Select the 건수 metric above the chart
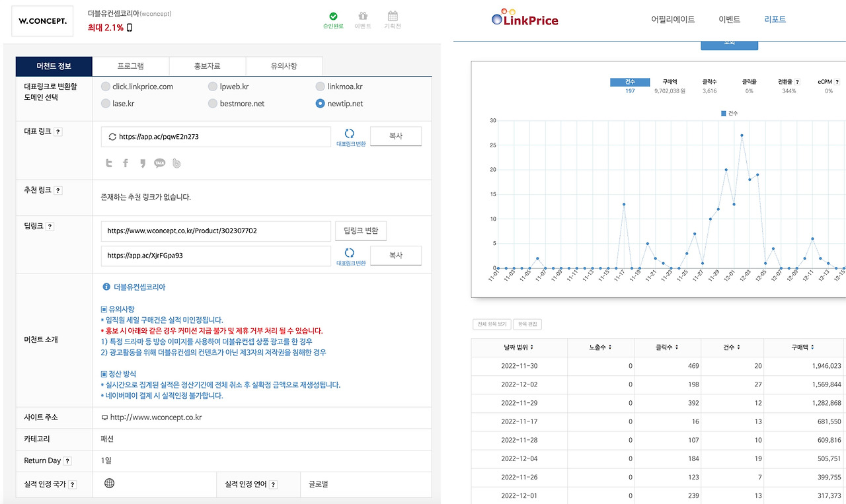Image resolution: width=846 pixels, height=504 pixels. tap(629, 82)
